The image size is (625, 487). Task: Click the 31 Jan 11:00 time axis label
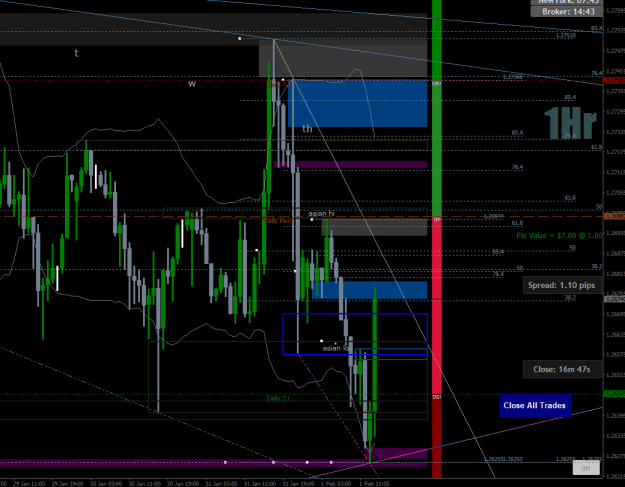[260, 483]
